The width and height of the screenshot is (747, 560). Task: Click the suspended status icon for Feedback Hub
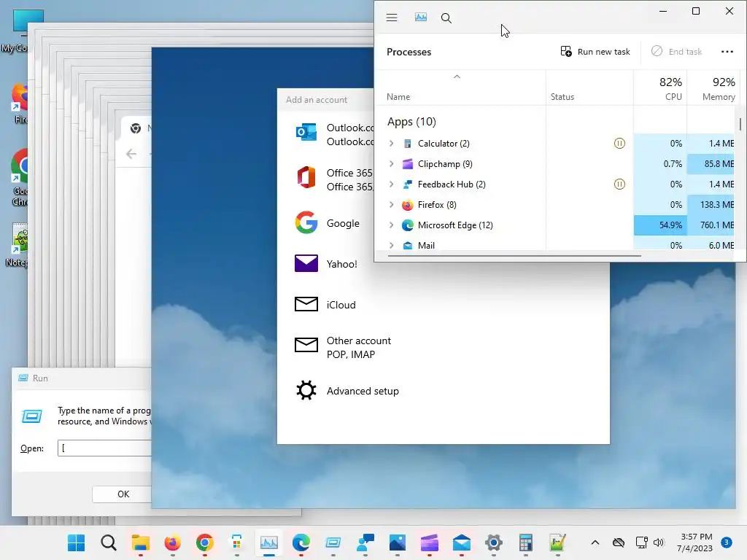pos(619,184)
